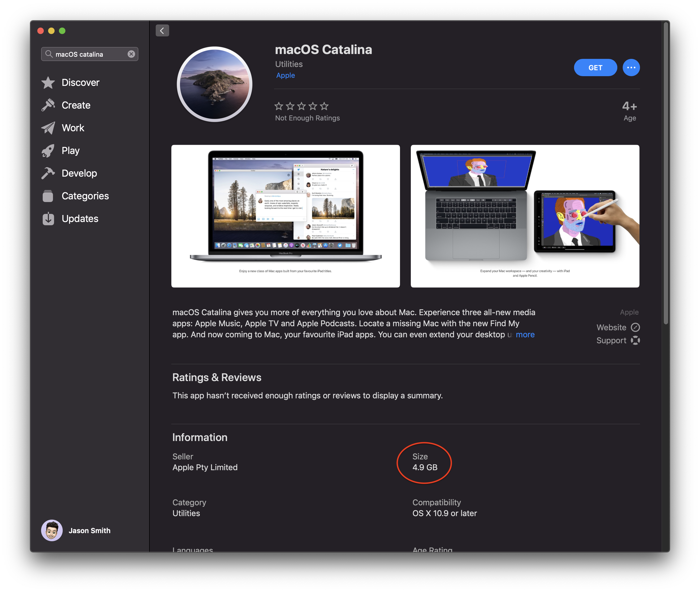Click the macOS Catalina app icon
Screen dimensions: 700x592
pos(215,84)
